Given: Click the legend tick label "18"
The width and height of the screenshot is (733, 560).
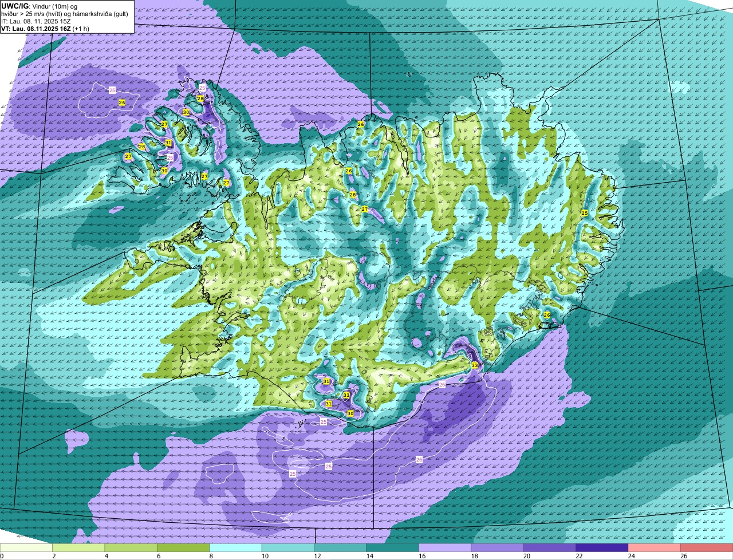Looking at the screenshot, I should click(474, 556).
